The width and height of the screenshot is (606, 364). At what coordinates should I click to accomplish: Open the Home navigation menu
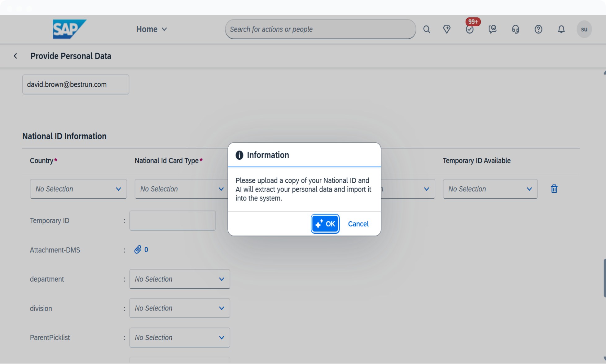point(151,29)
